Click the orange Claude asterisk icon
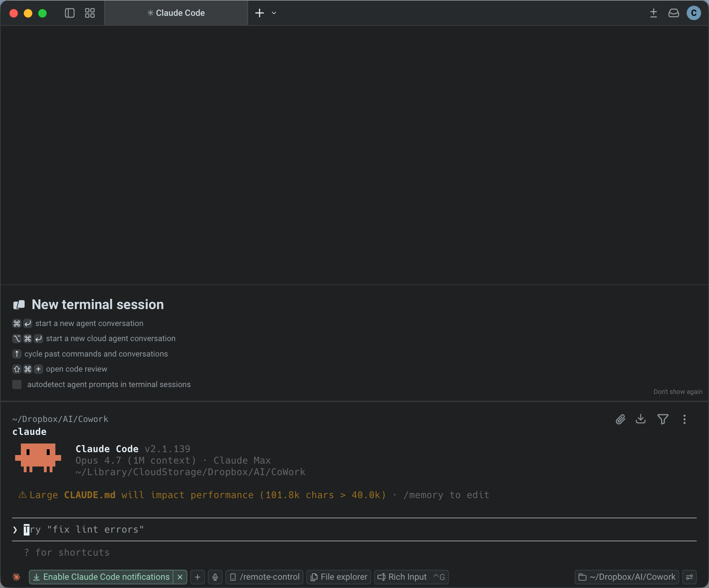709x588 pixels. (16, 577)
